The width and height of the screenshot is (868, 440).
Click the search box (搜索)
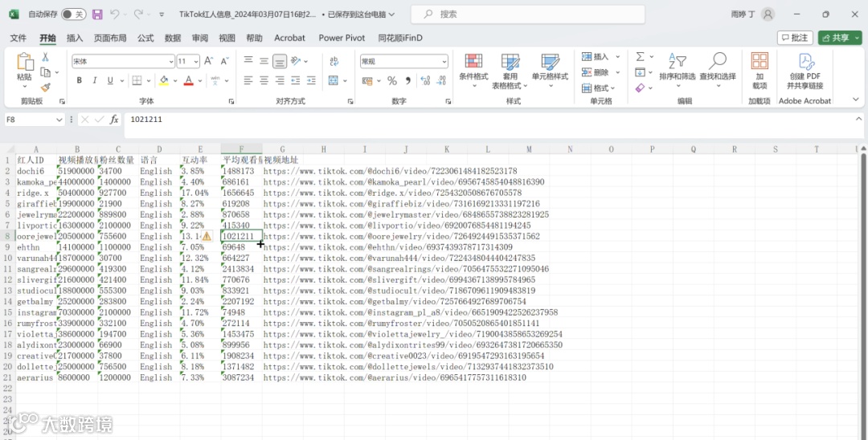coord(528,14)
